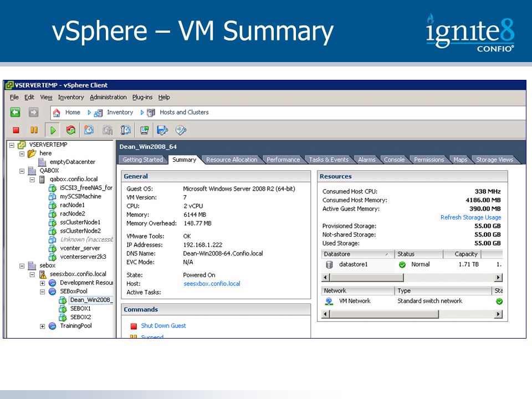Click the Hosts and Clusters breadcrumb icon
Image resolution: width=532 pixels, height=399 pixels.
click(x=151, y=112)
